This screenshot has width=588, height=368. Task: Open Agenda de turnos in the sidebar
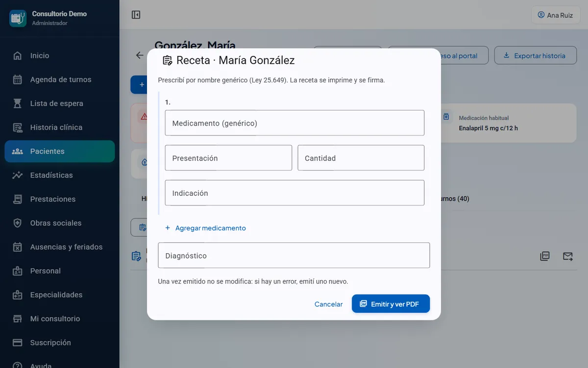60,79
